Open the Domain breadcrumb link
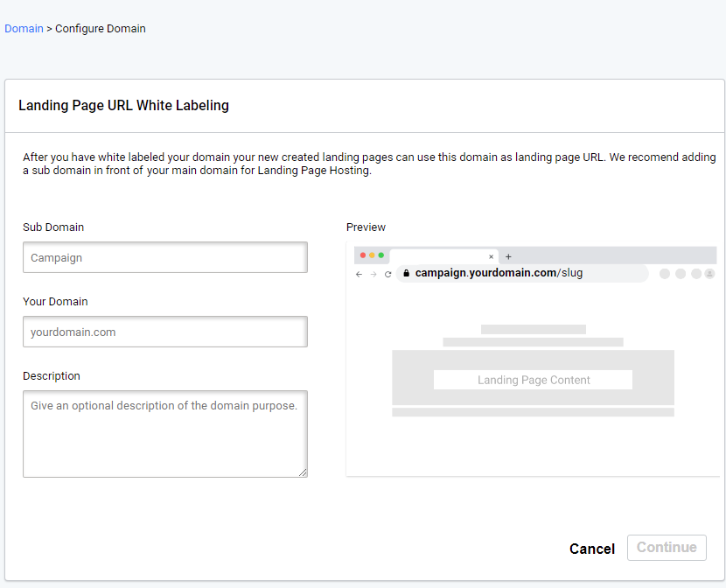 (x=24, y=29)
